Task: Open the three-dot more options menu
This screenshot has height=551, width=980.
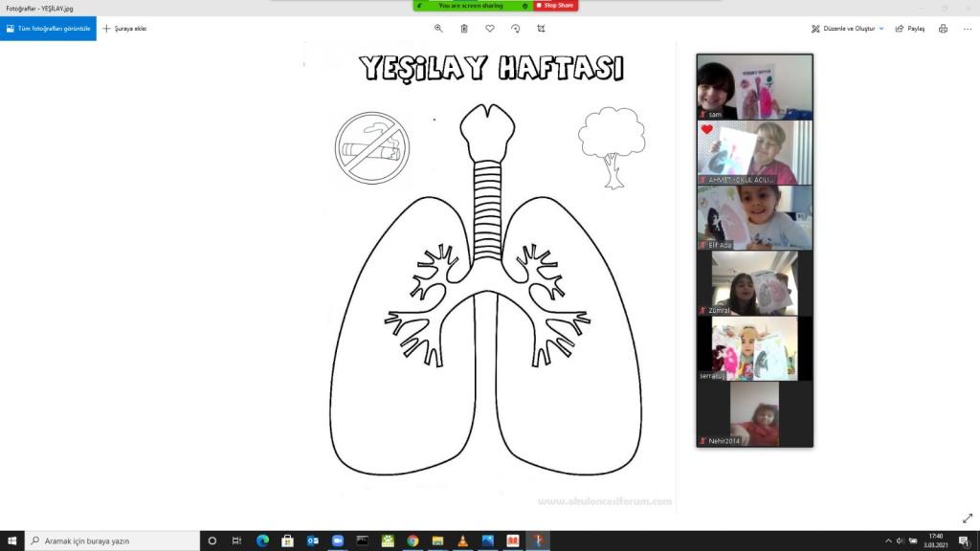Action: coord(968,28)
